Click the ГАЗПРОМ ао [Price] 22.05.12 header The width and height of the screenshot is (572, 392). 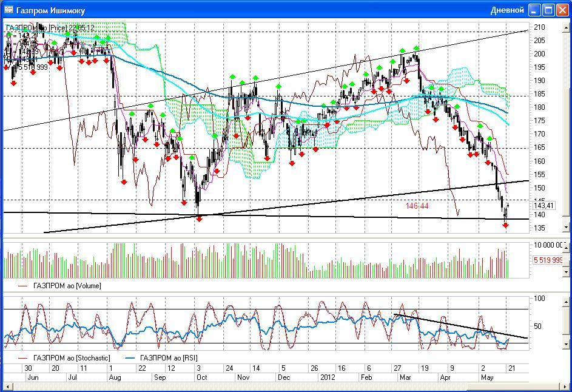click(50, 28)
